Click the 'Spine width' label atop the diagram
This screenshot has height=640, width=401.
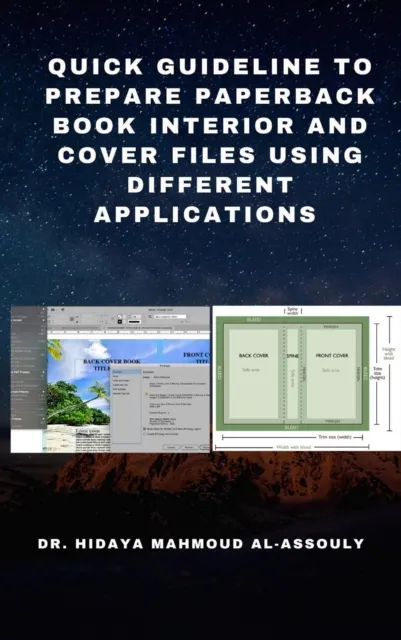pyautogui.click(x=292, y=311)
